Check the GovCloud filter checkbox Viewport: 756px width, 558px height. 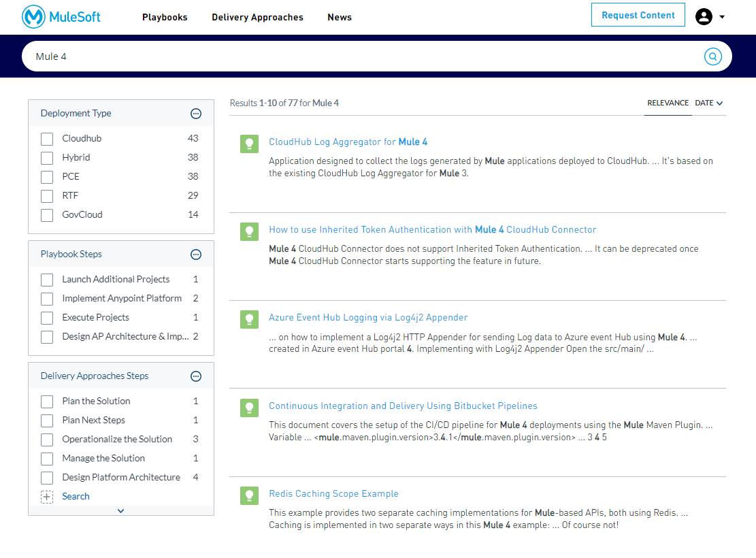47,215
